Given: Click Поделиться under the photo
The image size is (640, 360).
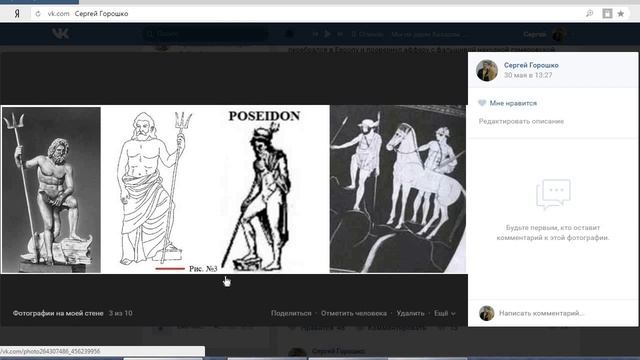Looking at the screenshot, I should click(291, 313).
